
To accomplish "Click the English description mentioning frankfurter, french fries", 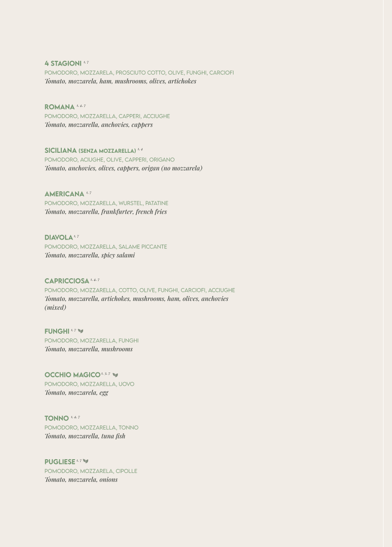I will pyautogui.click(x=106, y=212).
